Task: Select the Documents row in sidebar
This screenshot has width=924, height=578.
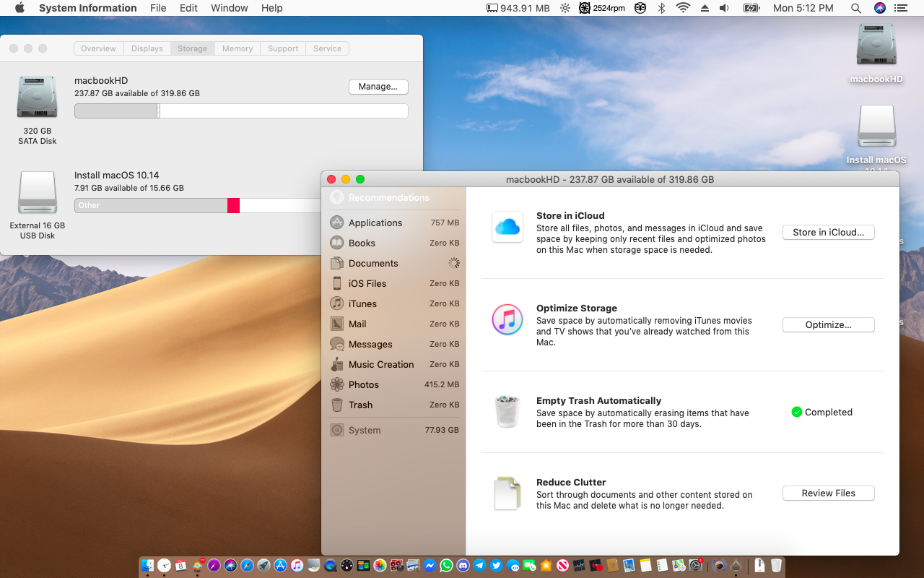Action: 394,263
